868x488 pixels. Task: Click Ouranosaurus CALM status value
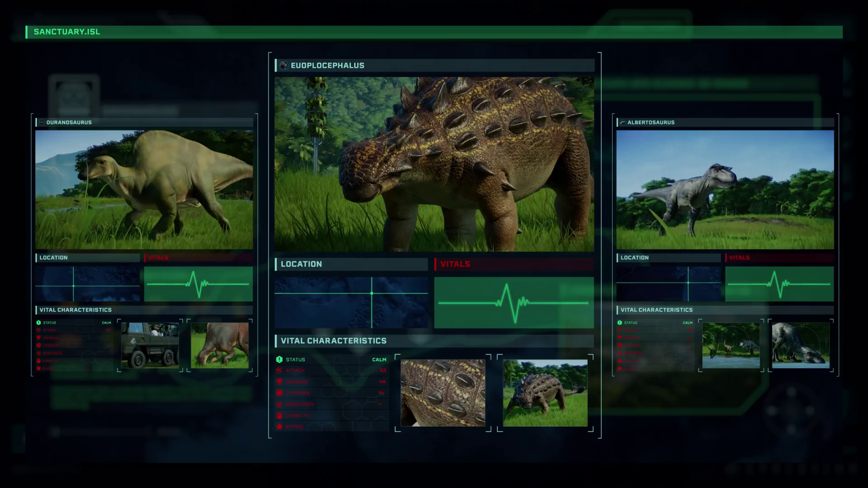[106, 323]
